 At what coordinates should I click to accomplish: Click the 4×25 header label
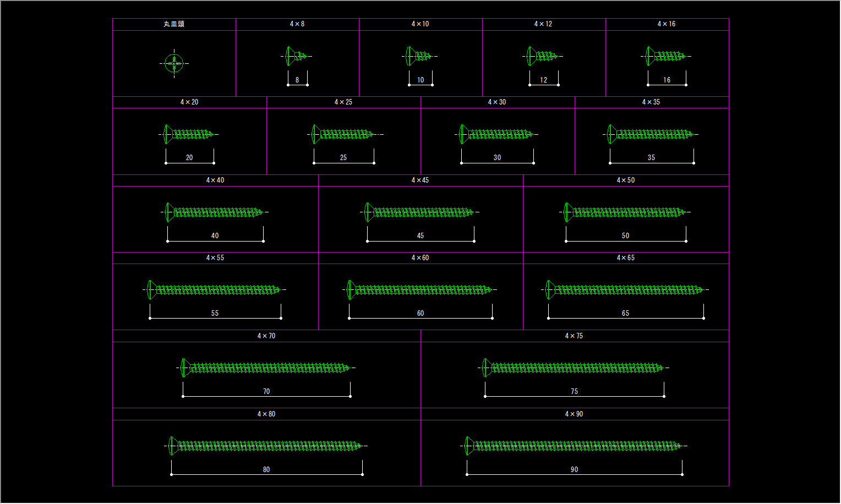pos(343,102)
